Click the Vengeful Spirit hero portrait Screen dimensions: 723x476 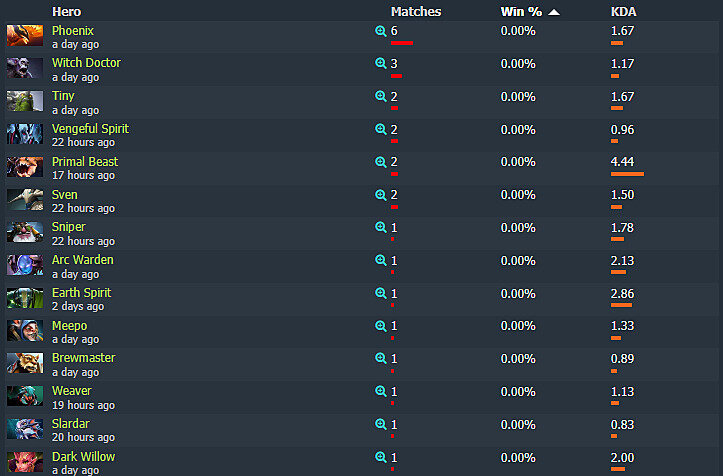click(x=25, y=134)
